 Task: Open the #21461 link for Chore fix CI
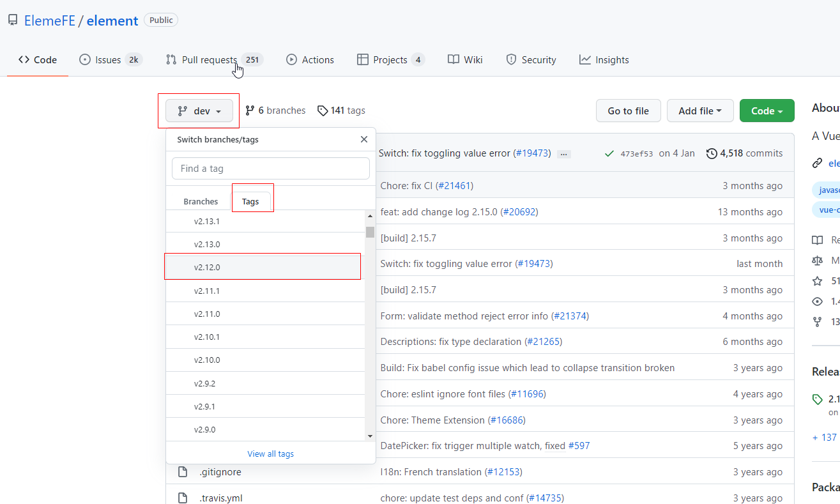click(x=454, y=186)
